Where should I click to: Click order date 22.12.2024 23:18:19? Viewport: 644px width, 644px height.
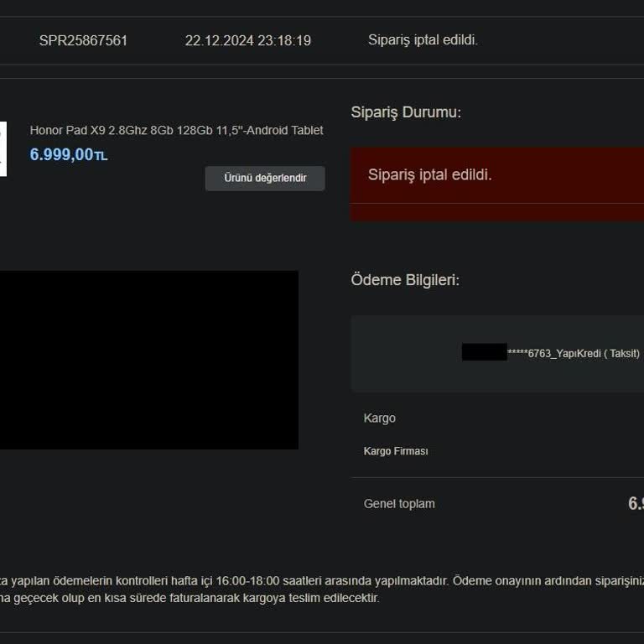tap(247, 40)
